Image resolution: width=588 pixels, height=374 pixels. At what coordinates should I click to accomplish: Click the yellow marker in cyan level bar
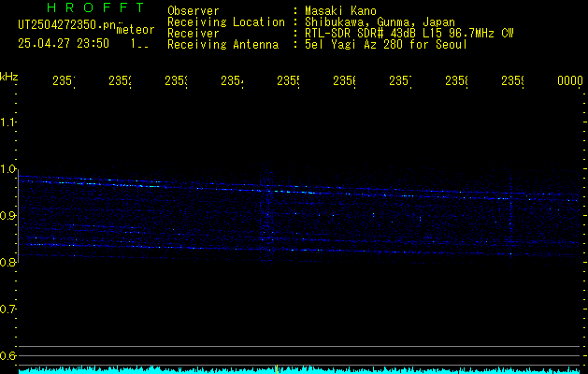277,369
